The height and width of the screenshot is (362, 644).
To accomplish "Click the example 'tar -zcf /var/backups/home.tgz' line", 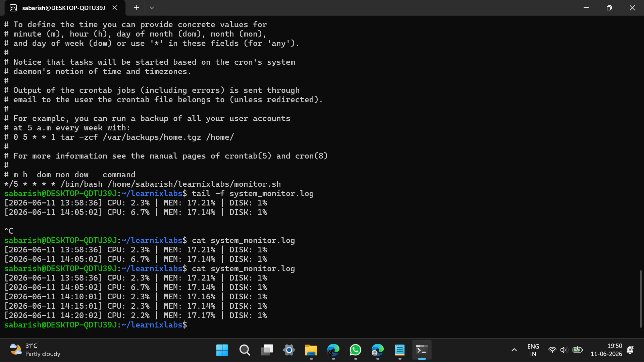I will 119,137.
